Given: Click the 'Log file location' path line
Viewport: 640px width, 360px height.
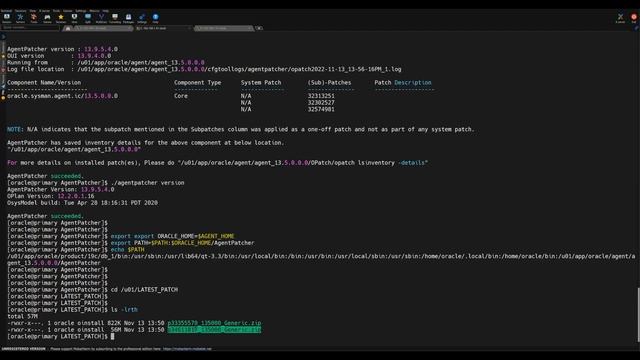Looking at the screenshot, I should point(204,69).
